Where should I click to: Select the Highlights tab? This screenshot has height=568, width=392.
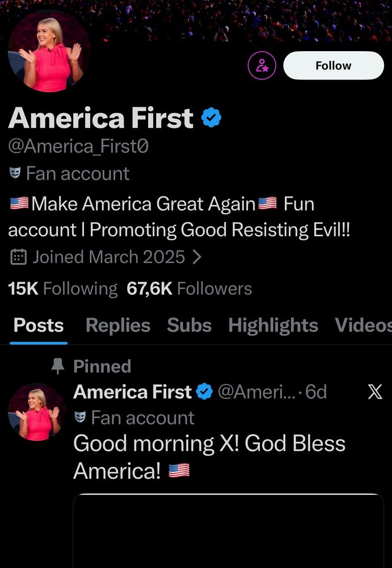273,325
